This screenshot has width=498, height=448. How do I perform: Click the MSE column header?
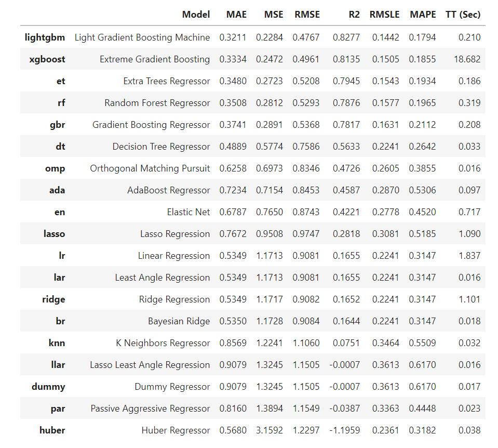pyautogui.click(x=274, y=15)
